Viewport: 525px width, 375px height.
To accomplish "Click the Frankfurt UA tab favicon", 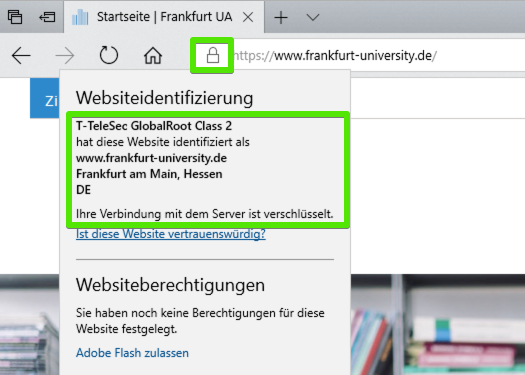I will click(x=80, y=17).
